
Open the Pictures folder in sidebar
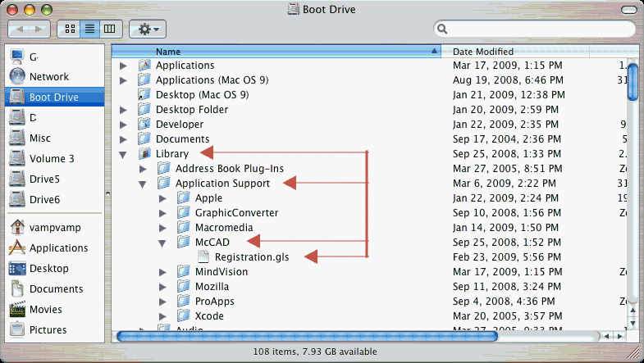pyautogui.click(x=18, y=329)
